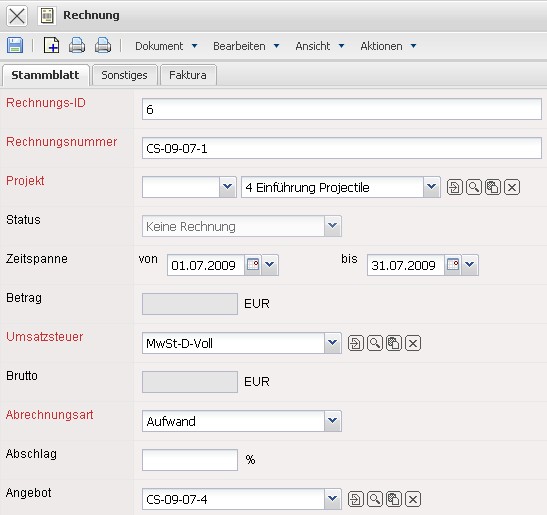Viewport: 547px width, 515px height.
Task: Switch to the Sonstiges tab
Action: click(124, 75)
